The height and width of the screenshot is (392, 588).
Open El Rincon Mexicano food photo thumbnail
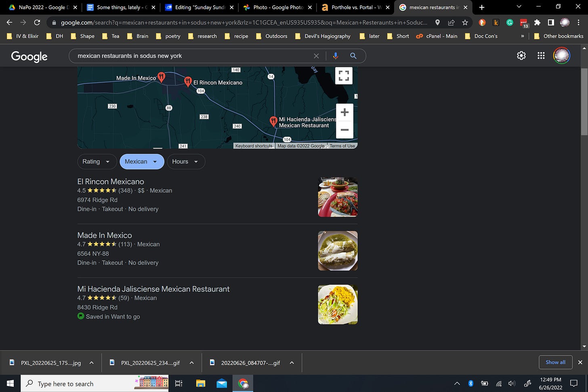338,197
